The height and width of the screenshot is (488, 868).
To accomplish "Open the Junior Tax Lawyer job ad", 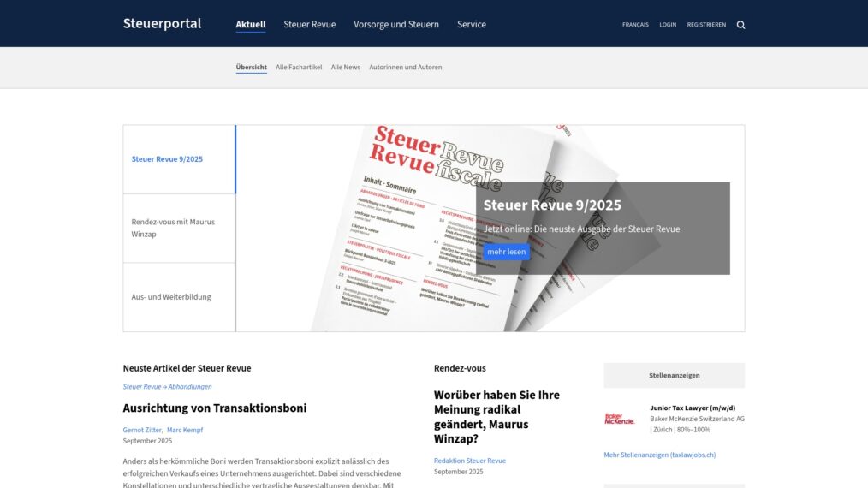I will click(x=693, y=408).
